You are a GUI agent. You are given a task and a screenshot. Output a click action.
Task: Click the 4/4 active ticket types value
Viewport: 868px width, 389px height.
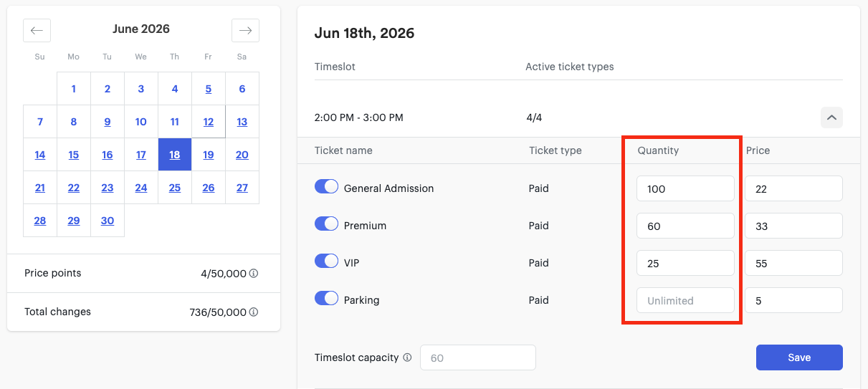click(x=533, y=117)
